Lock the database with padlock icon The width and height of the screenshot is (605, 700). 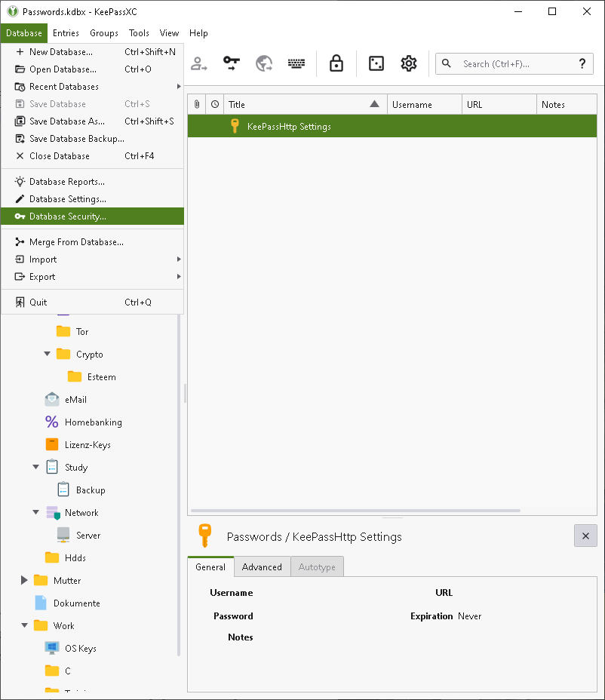(x=336, y=63)
